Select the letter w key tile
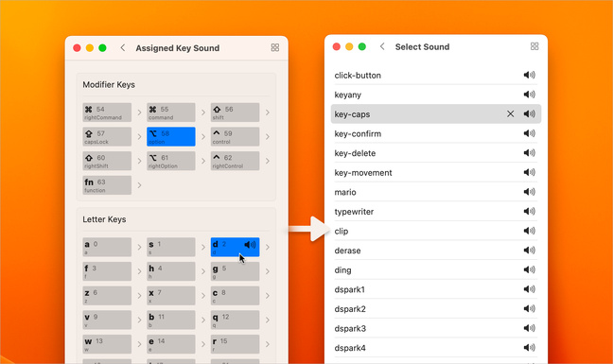This screenshot has height=364, width=613. 107,344
